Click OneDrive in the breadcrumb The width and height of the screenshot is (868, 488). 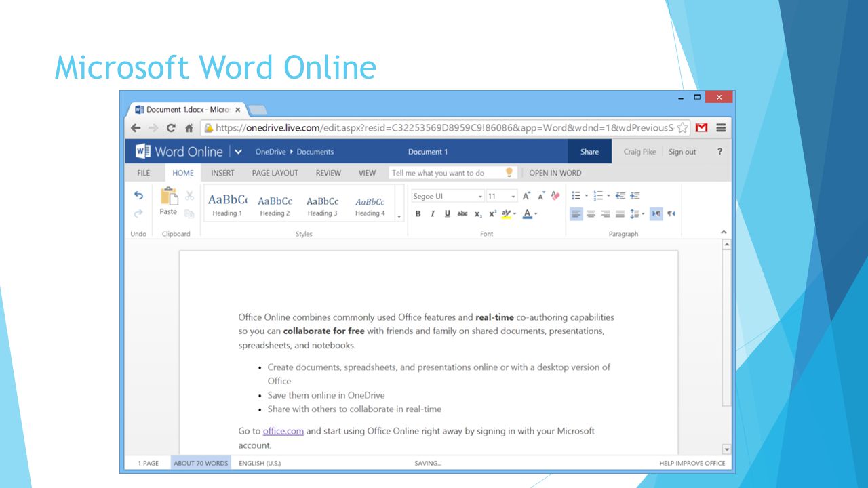271,152
